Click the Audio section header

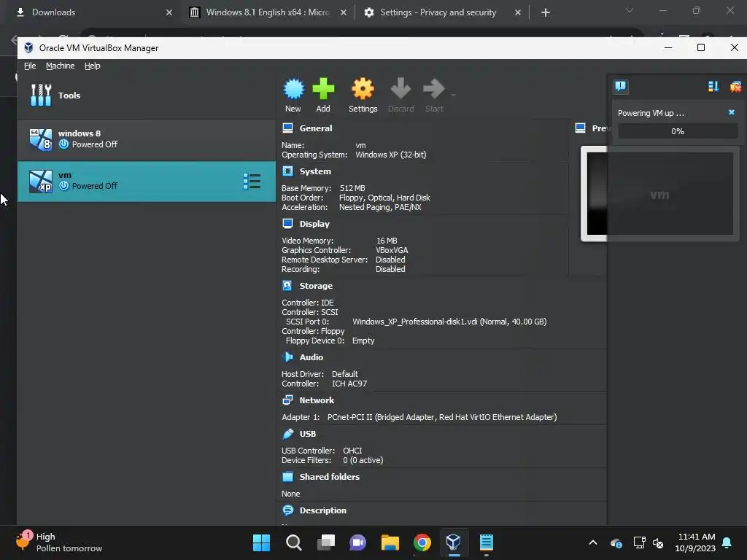[311, 357]
